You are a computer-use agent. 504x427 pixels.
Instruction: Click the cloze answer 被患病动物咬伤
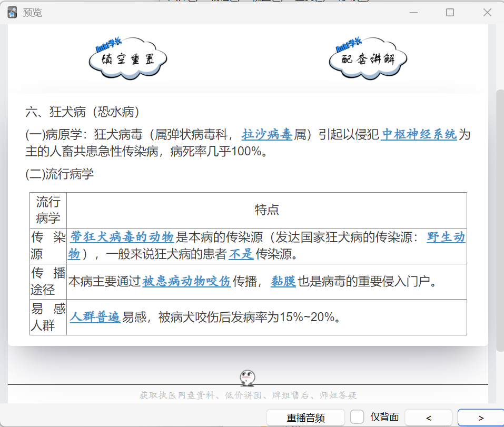[x=186, y=282]
